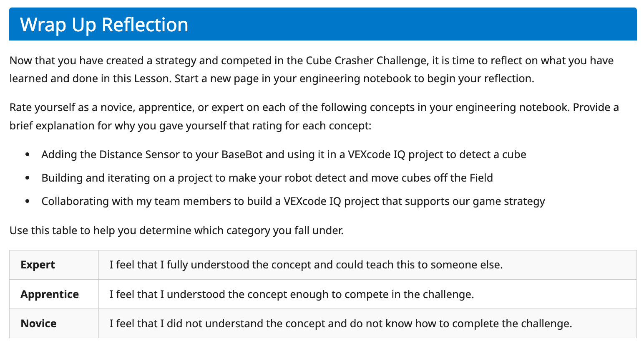Select the Distance Sensor bullet text
The image size is (644, 349).
pos(284,154)
